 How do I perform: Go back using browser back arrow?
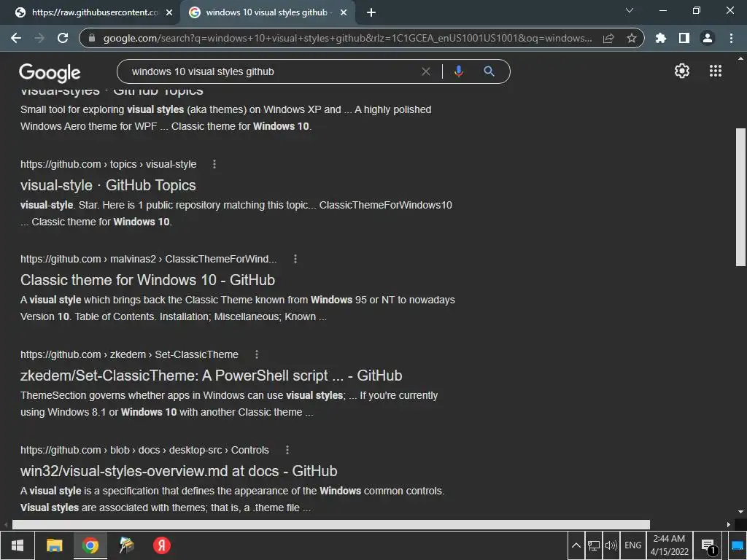(x=16, y=38)
